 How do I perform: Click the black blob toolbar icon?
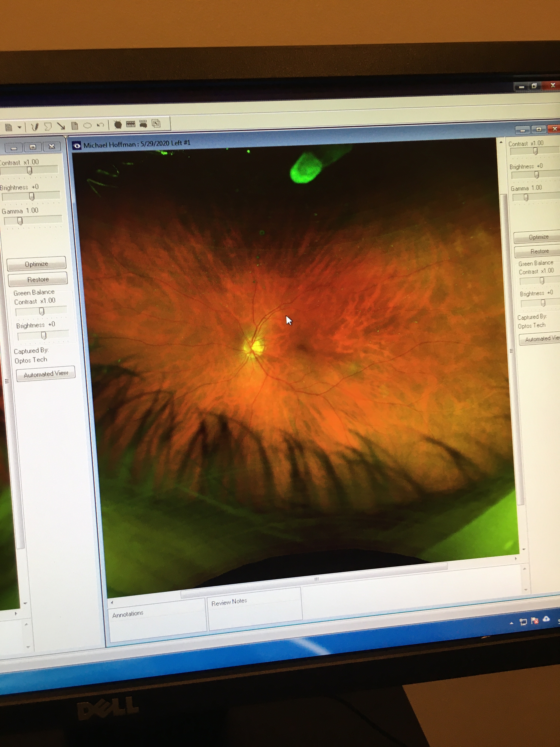point(118,125)
